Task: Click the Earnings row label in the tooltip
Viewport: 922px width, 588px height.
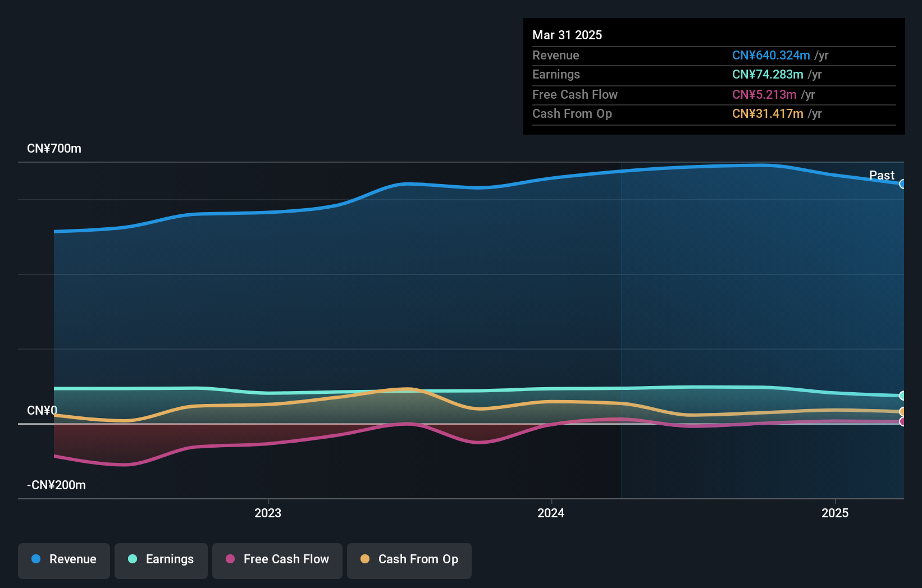Action: click(x=556, y=74)
